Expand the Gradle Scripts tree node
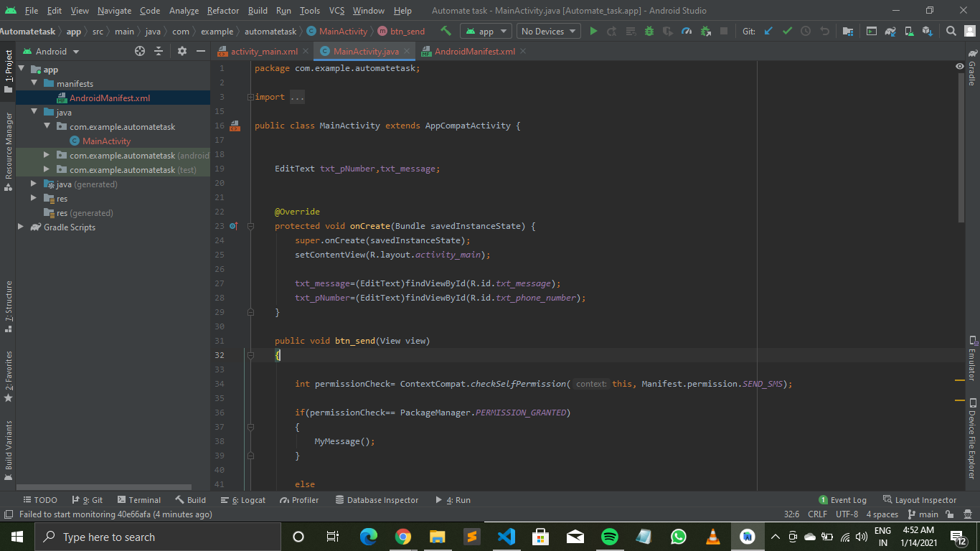The image size is (980, 551). [21, 227]
